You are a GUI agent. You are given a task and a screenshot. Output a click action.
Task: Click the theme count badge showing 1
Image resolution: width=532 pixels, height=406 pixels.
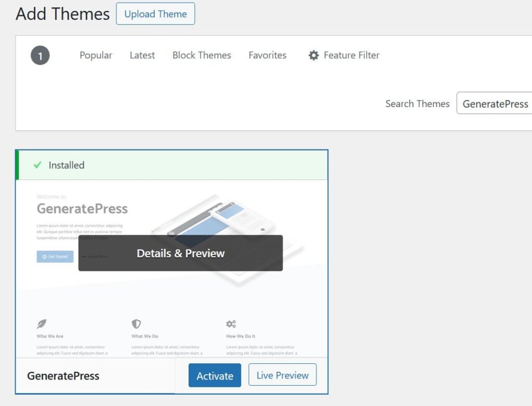click(40, 56)
